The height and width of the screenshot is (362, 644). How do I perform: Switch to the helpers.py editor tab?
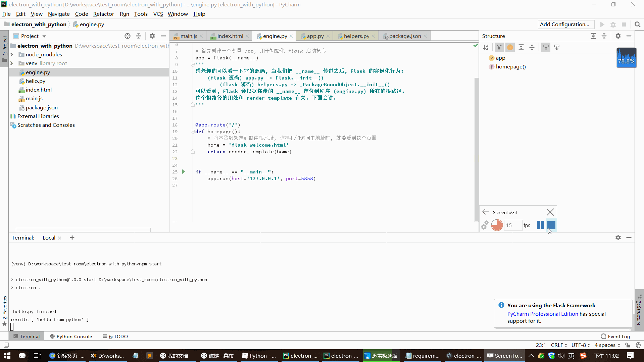[x=356, y=36]
